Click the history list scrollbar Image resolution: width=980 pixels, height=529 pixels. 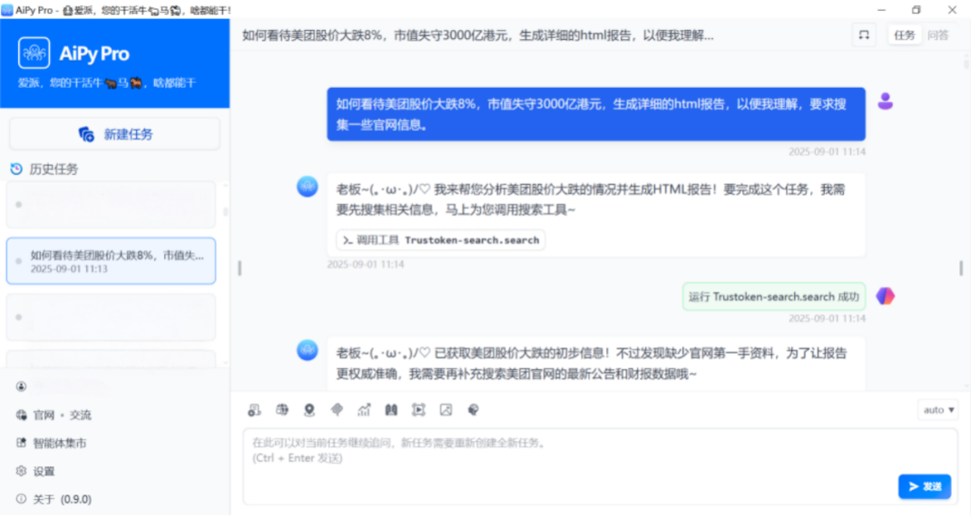point(226,212)
